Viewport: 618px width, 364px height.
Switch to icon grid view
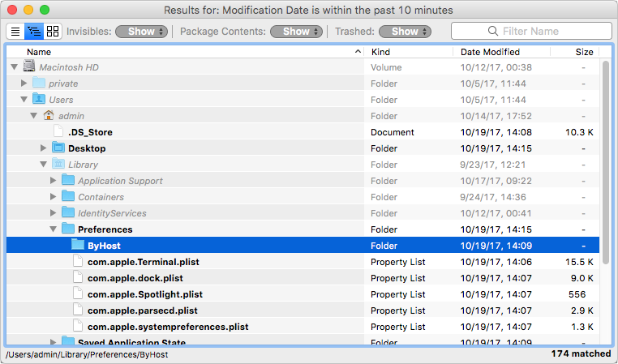pyautogui.click(x=52, y=32)
